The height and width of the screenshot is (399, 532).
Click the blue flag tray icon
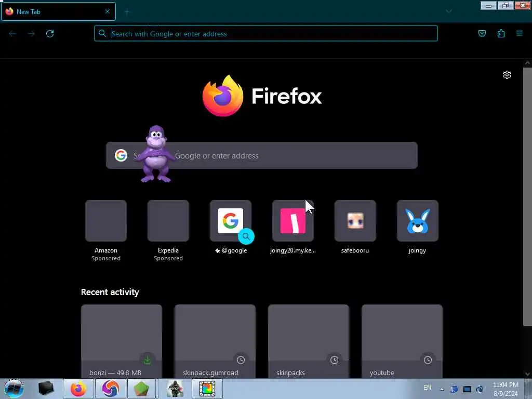(454, 389)
